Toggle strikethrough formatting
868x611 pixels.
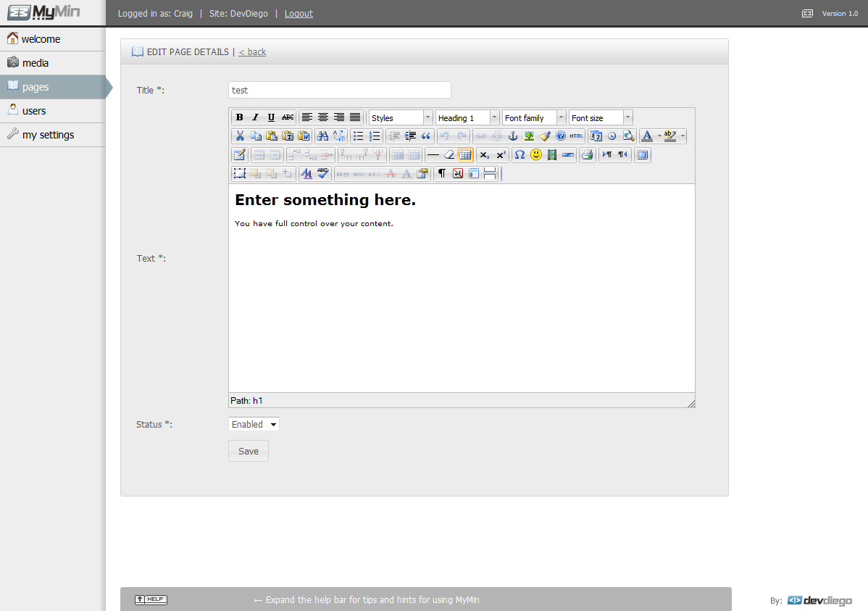(288, 117)
